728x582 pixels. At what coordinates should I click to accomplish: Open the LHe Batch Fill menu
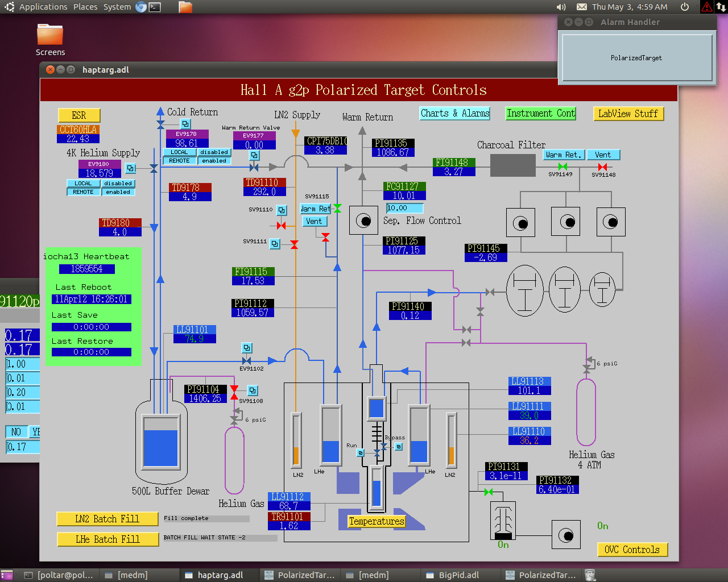pyautogui.click(x=107, y=539)
